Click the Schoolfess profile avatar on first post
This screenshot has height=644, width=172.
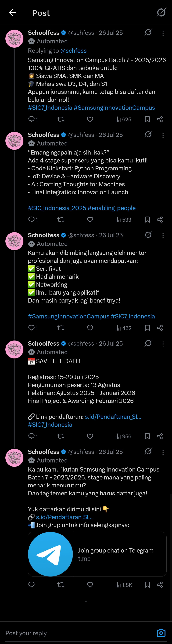[x=14, y=38]
